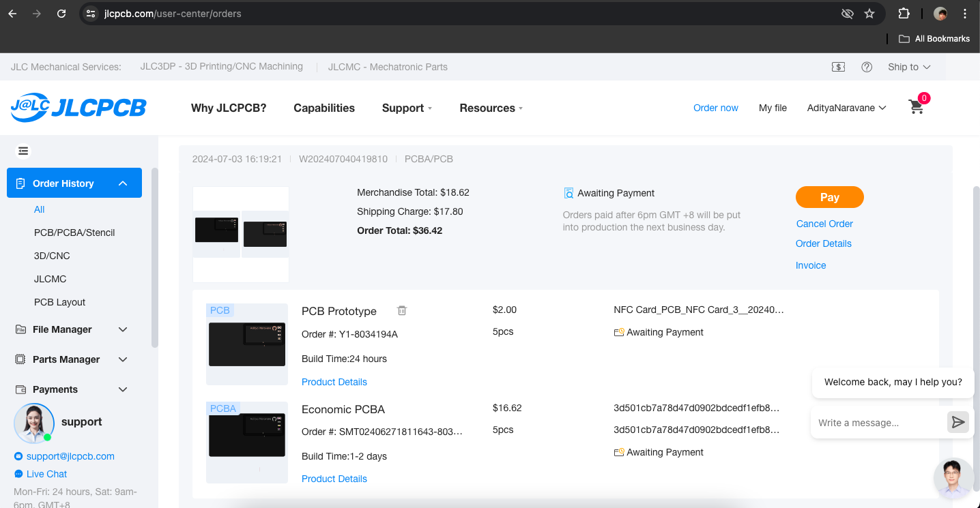This screenshot has width=980, height=508.
Task: Send the chat message with arrow icon
Action: pos(958,422)
